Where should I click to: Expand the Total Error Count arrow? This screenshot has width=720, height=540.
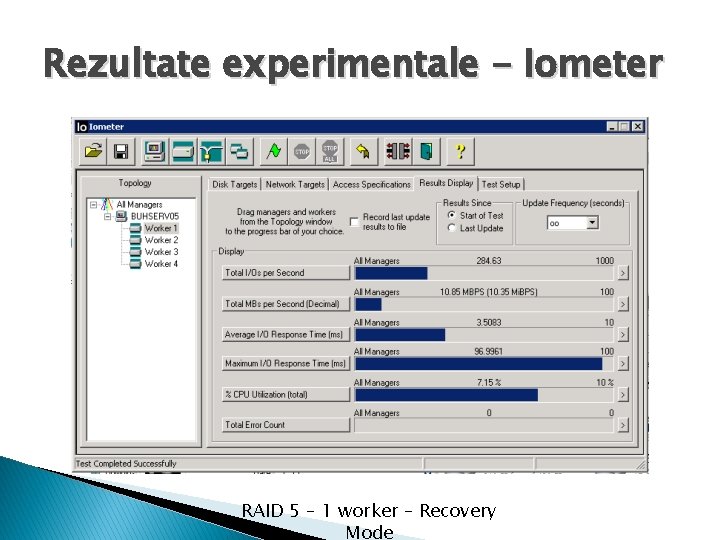click(623, 425)
